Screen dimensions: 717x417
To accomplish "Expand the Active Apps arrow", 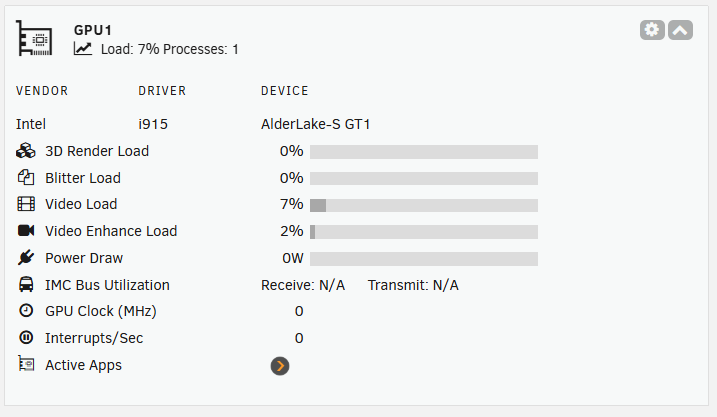I will tap(280, 366).
